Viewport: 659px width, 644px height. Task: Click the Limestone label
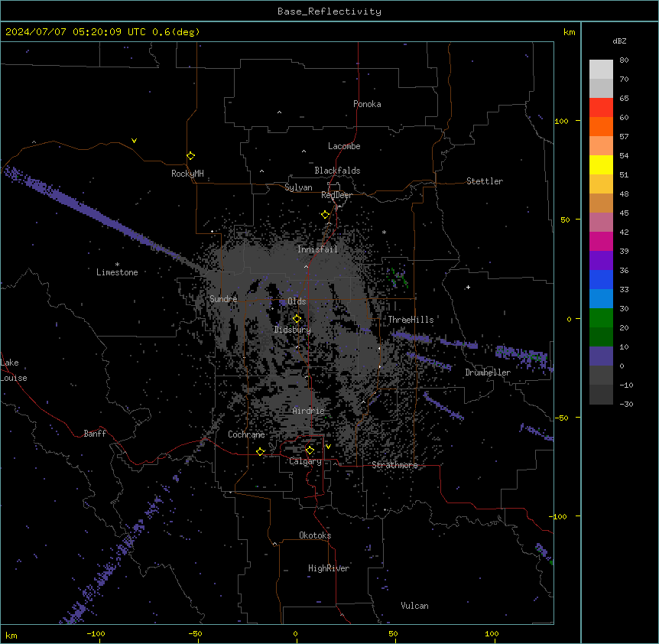(117, 272)
